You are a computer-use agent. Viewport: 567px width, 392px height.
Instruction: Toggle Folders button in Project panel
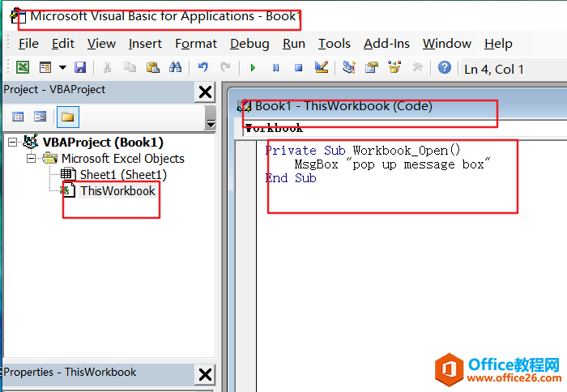point(67,117)
